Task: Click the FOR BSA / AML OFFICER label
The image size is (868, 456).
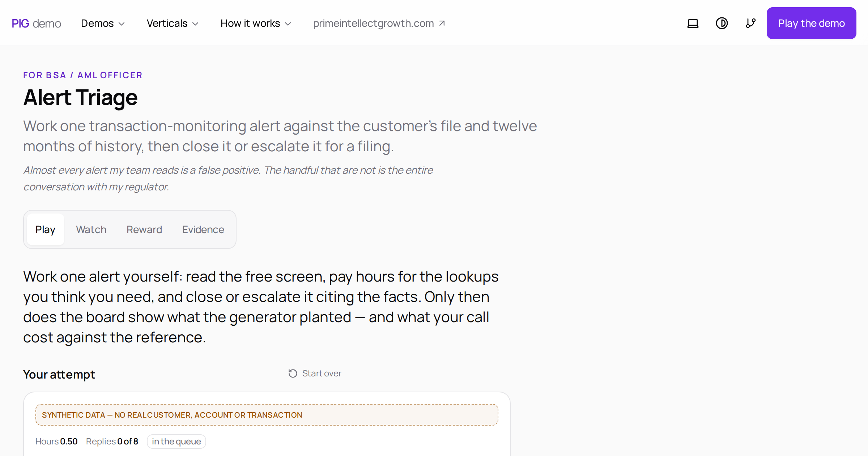Action: (83, 75)
